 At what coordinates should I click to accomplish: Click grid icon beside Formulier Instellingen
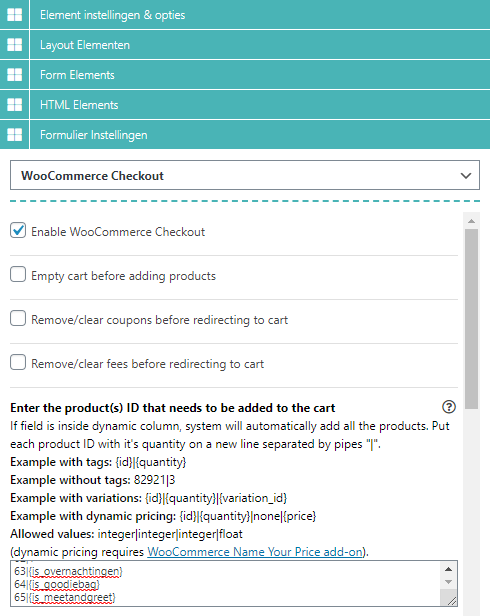(x=15, y=135)
